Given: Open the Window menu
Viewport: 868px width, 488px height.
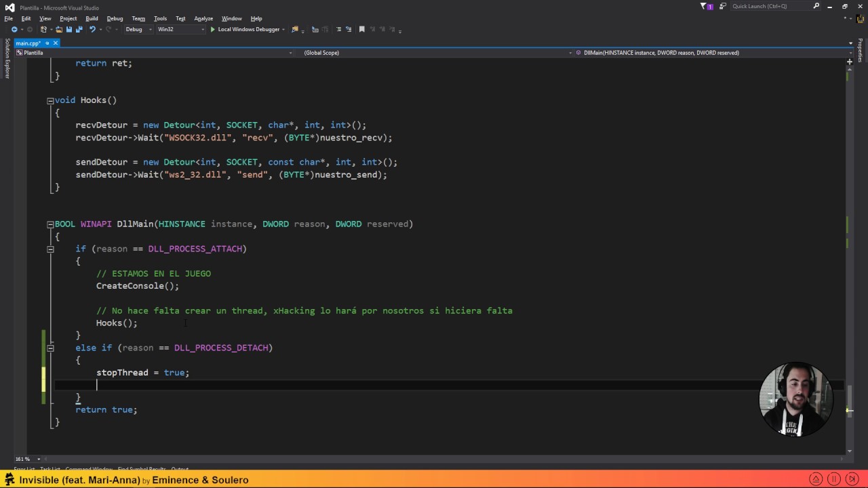Looking at the screenshot, I should [232, 18].
